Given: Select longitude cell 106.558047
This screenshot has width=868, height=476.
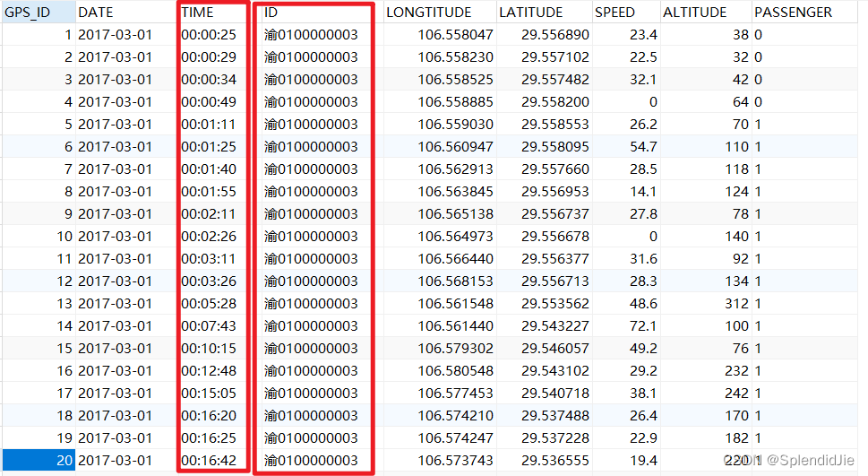Looking at the screenshot, I should pos(455,35).
